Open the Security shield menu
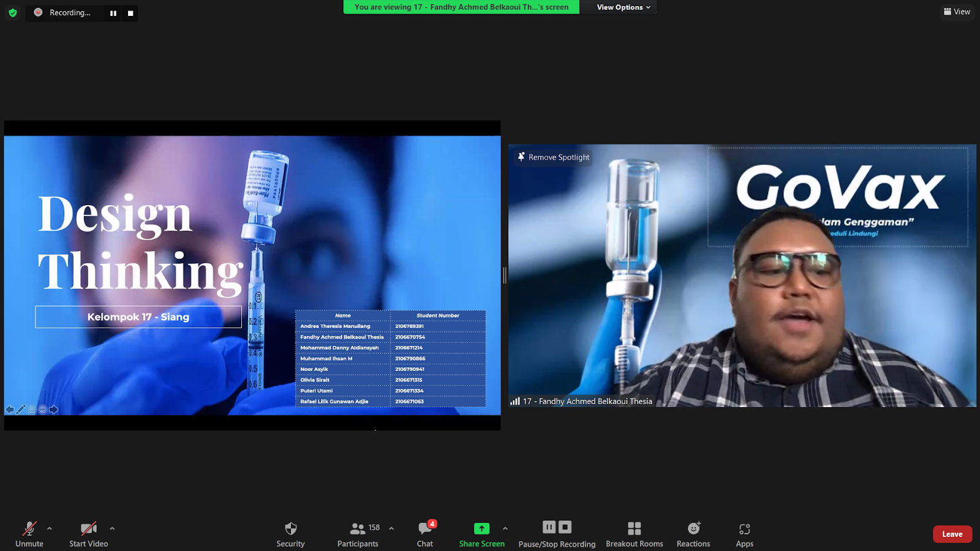Screen dimensions: 980x551 290,534
